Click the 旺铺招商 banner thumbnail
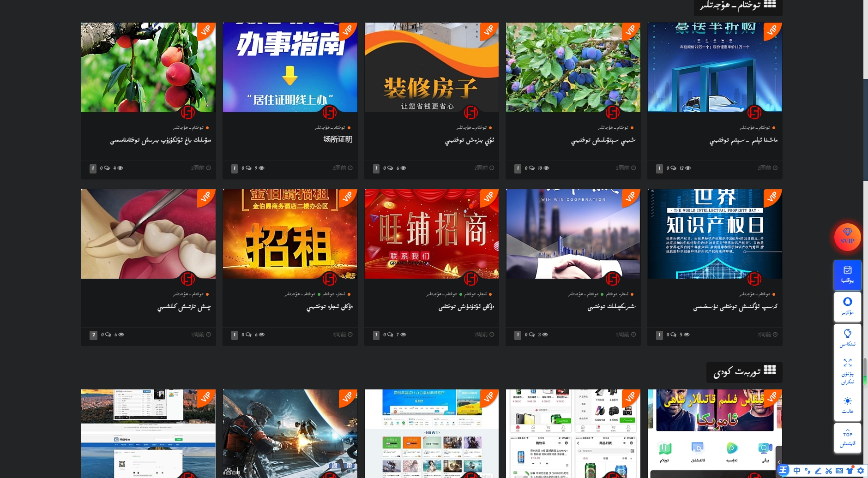This screenshot has width=868, height=478. tap(431, 234)
